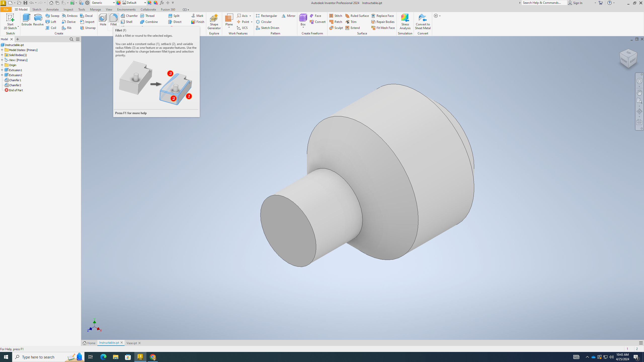Open the Box freeform dropdown
The height and width of the screenshot is (362, 644).
click(x=303, y=27)
